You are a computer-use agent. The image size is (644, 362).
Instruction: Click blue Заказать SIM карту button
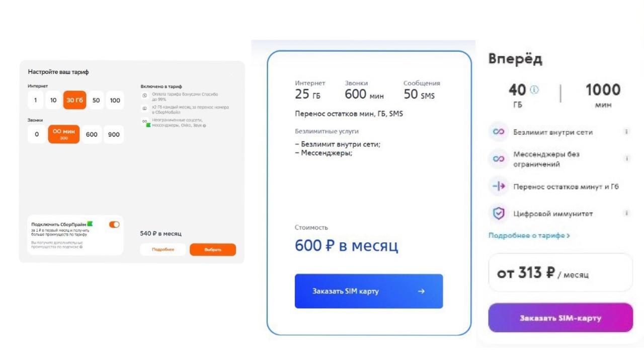369,291
